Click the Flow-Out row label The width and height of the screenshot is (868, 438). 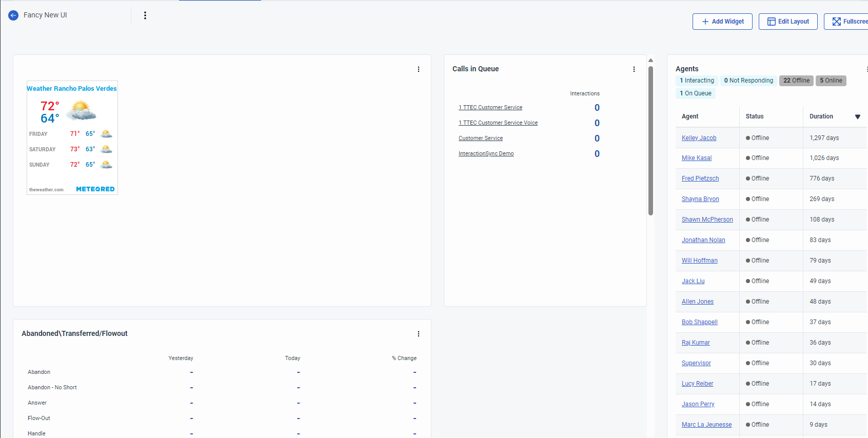click(39, 419)
